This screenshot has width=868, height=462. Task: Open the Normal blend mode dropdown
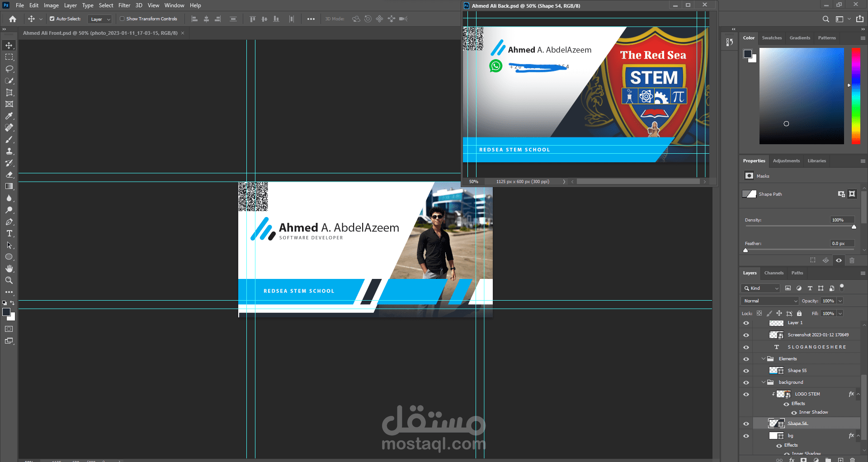770,301
